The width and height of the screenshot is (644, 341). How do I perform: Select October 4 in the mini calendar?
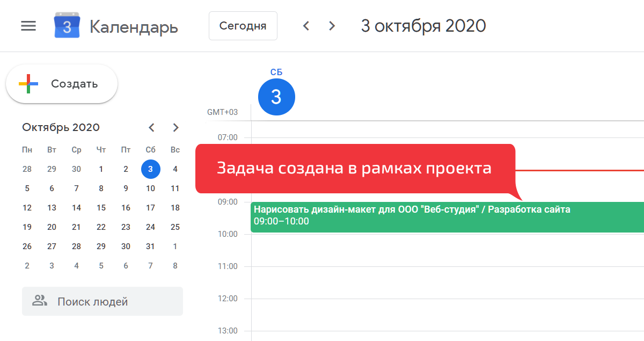tap(175, 169)
